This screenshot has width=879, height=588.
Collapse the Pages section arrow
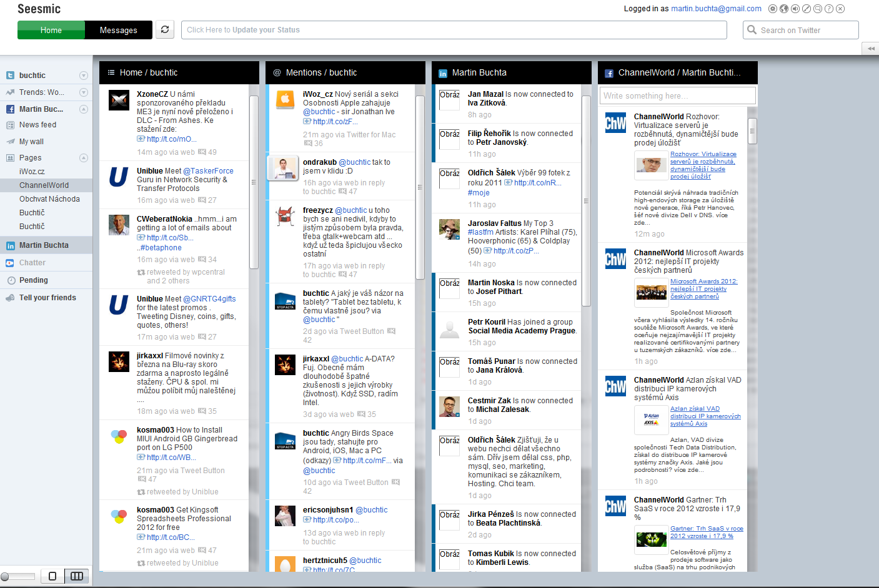[84, 158]
